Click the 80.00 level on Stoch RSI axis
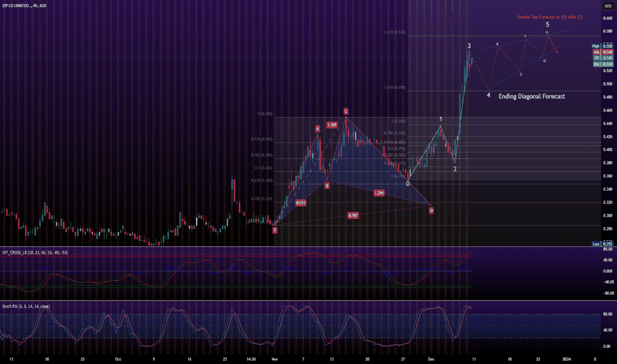 coord(608,314)
